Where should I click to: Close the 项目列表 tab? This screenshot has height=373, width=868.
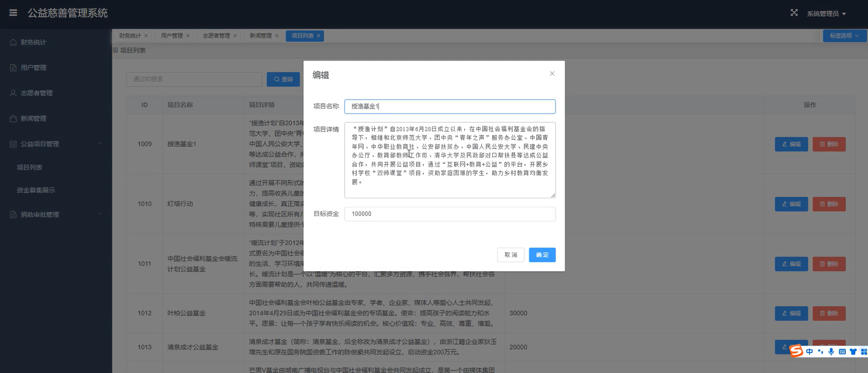pyautogui.click(x=318, y=36)
